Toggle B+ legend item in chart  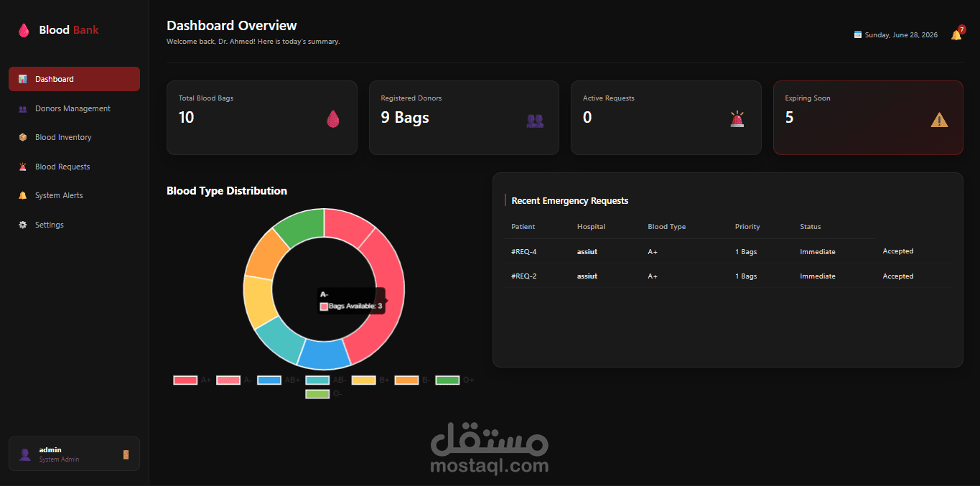point(370,380)
